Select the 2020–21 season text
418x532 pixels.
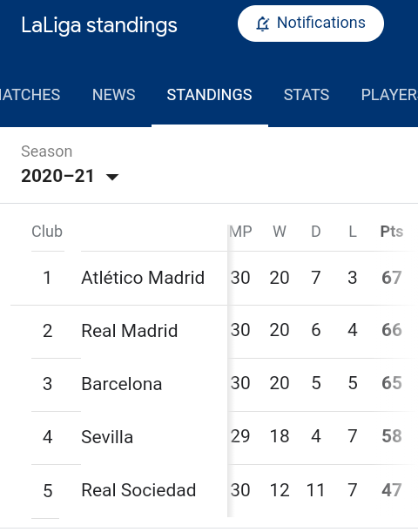coord(57,176)
